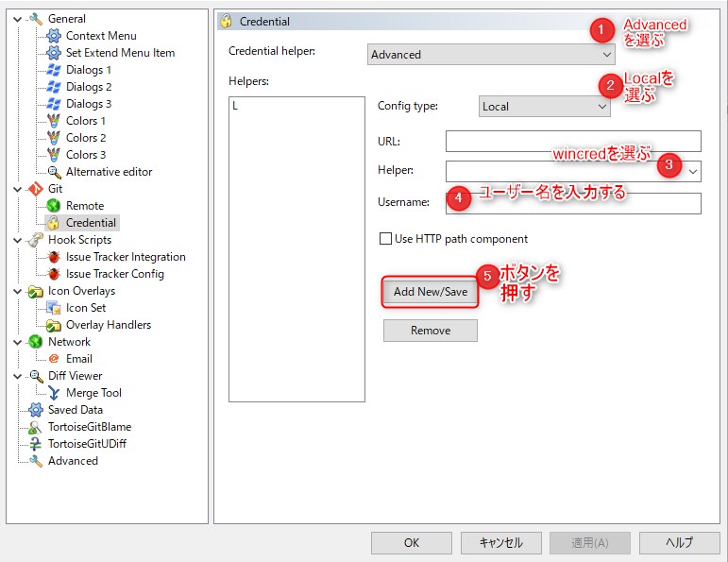The image size is (728, 562).
Task: Select Issue Tracker Config entry
Action: click(x=115, y=274)
